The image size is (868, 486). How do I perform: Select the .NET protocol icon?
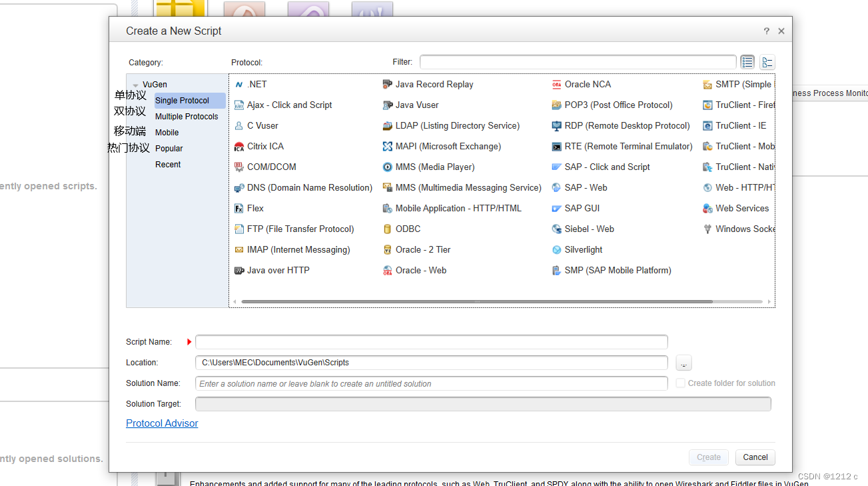point(239,85)
